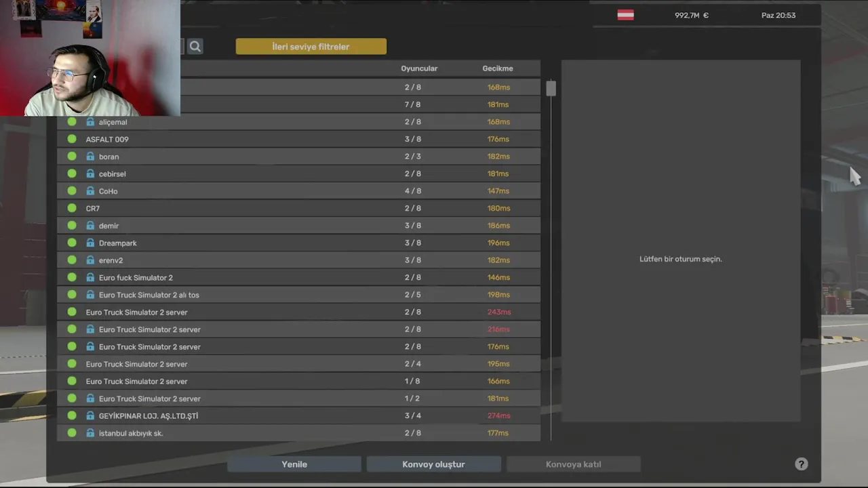Image resolution: width=868 pixels, height=488 pixels.
Task: Click green status dot of CR7
Action: click(x=72, y=208)
